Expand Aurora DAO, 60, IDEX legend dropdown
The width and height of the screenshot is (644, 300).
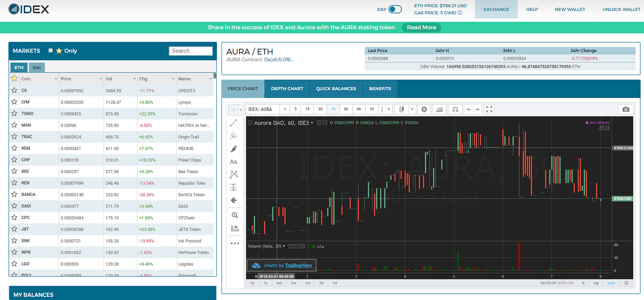pyautogui.click(x=312, y=123)
